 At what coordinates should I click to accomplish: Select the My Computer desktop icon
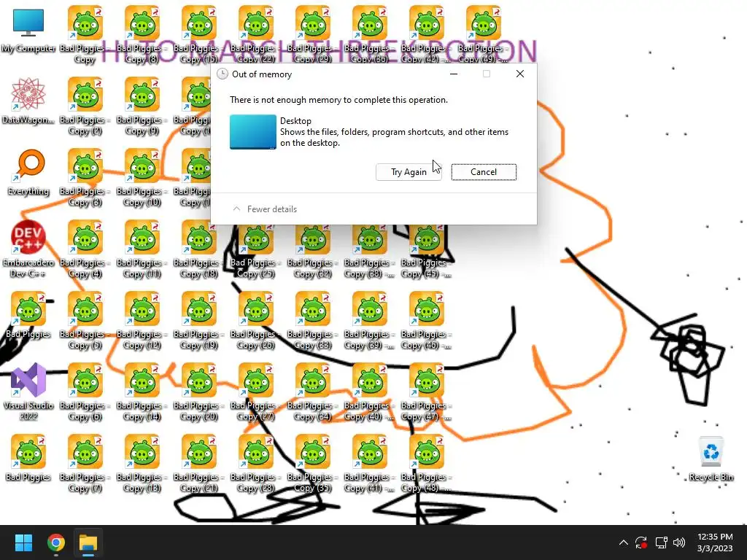28,29
